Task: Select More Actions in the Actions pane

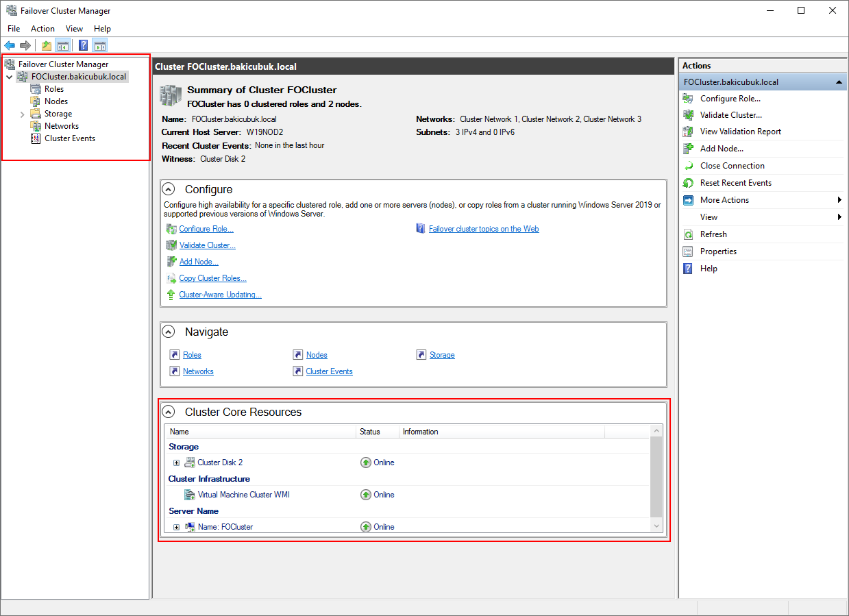Action: (724, 200)
